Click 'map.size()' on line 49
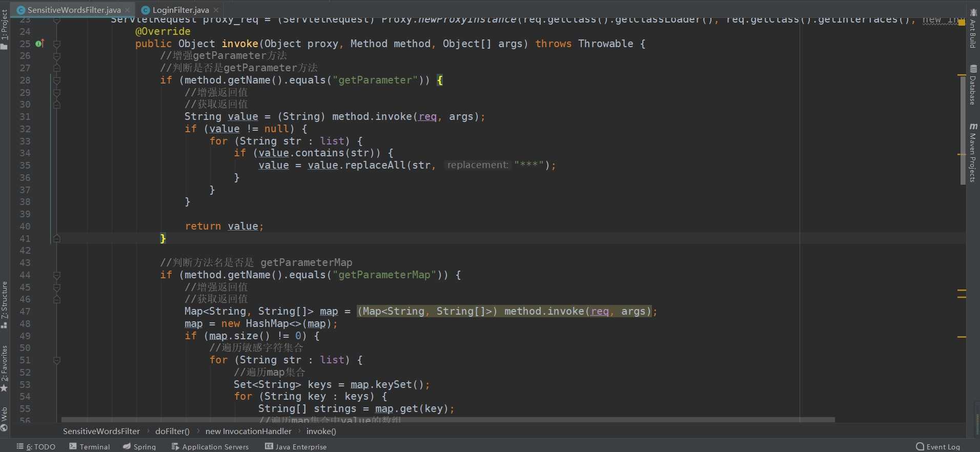980x452 pixels. pos(240,336)
